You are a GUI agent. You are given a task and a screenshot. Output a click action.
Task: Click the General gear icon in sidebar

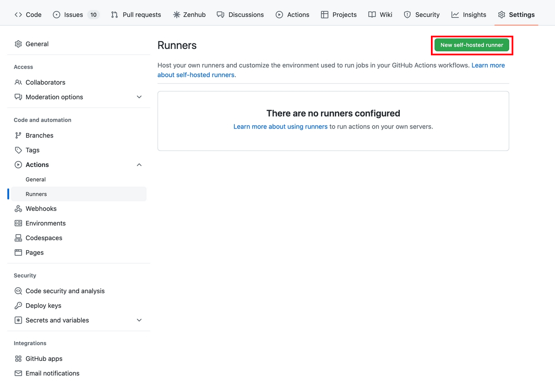pyautogui.click(x=18, y=44)
